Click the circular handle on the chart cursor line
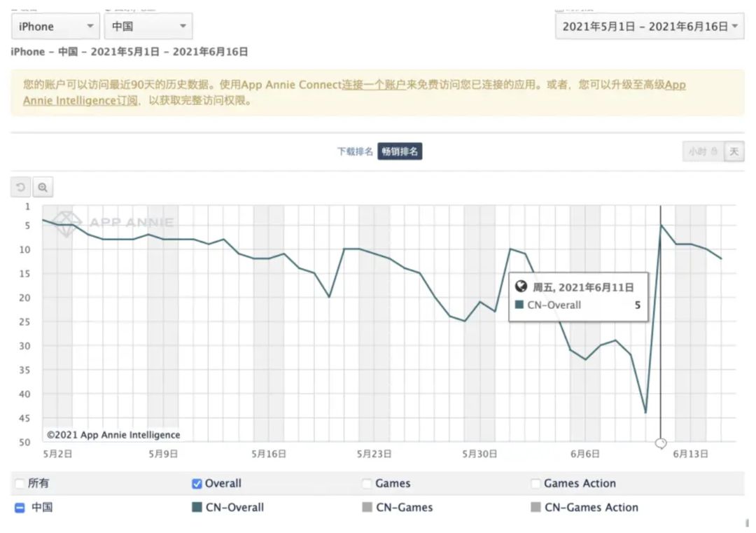756x533 pixels. 661,443
